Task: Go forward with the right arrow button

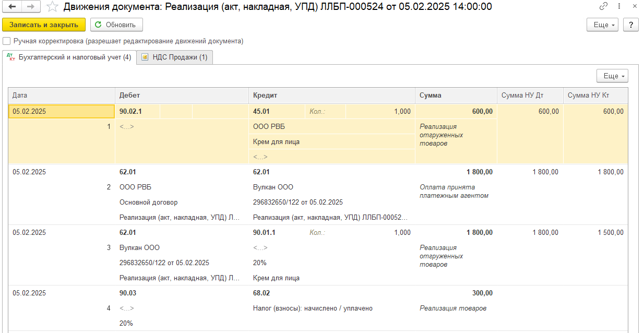Action: pos(30,7)
